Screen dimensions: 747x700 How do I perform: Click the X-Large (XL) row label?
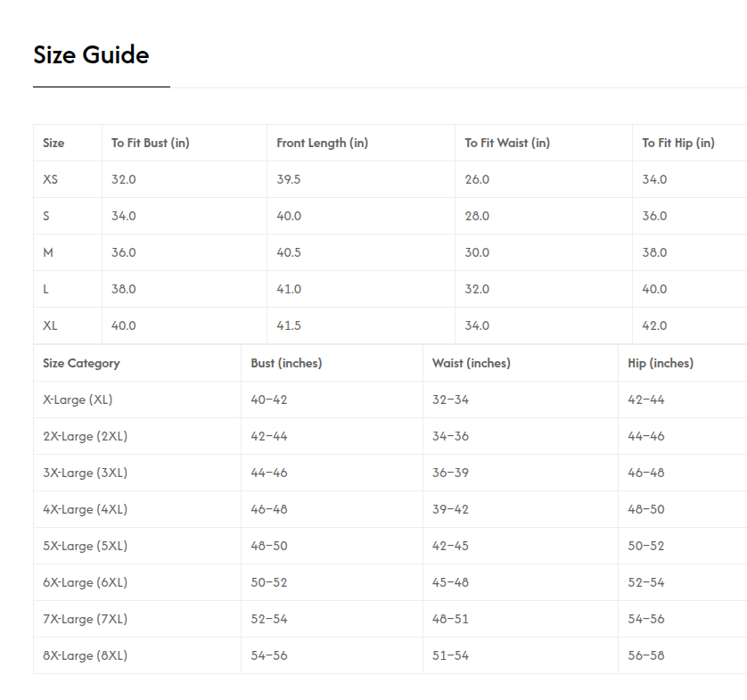(77, 399)
